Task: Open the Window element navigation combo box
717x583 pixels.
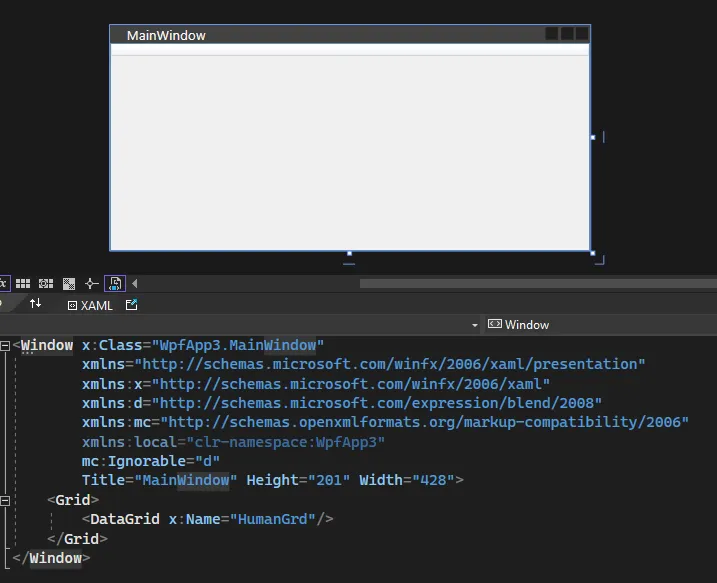Action: pos(599,325)
